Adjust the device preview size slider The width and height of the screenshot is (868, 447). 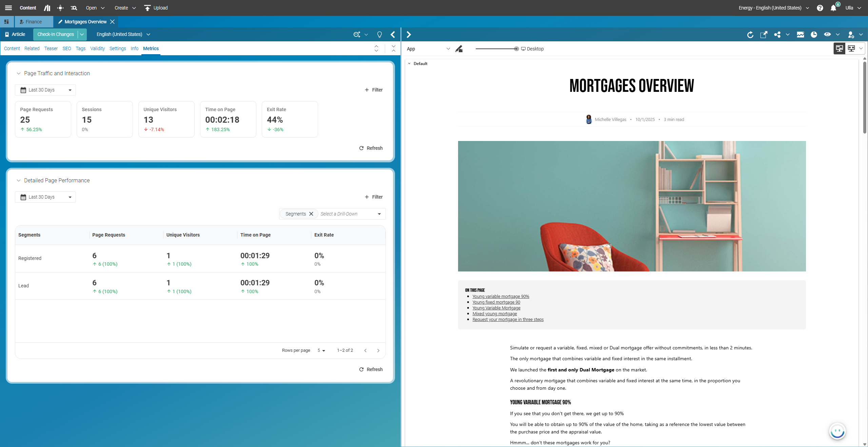[516, 49]
